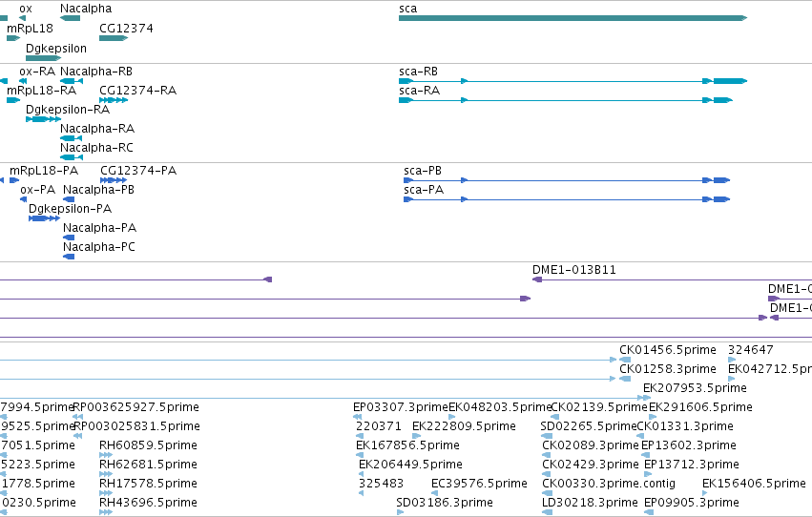Click the Nacalpha-RB transcript glyph
Screen dimensions: 812x517
pyautogui.click(x=72, y=81)
